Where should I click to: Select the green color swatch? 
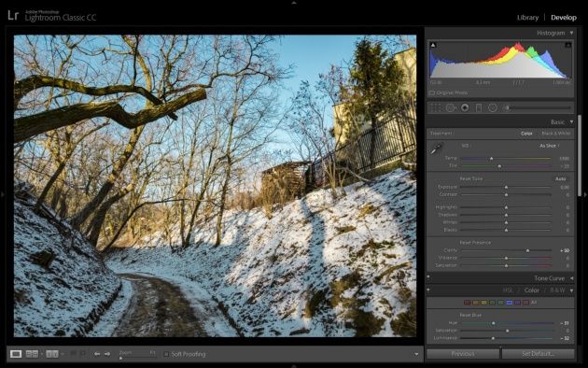[493, 303]
